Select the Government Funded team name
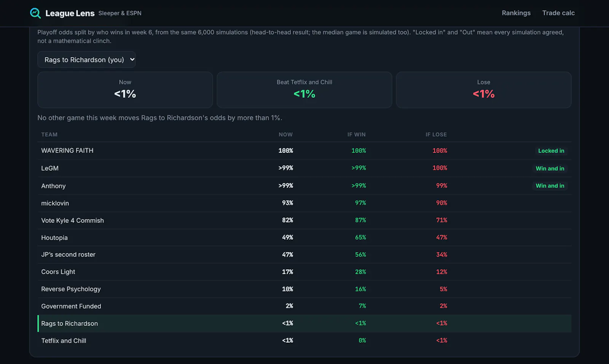609x364 pixels. (x=71, y=306)
